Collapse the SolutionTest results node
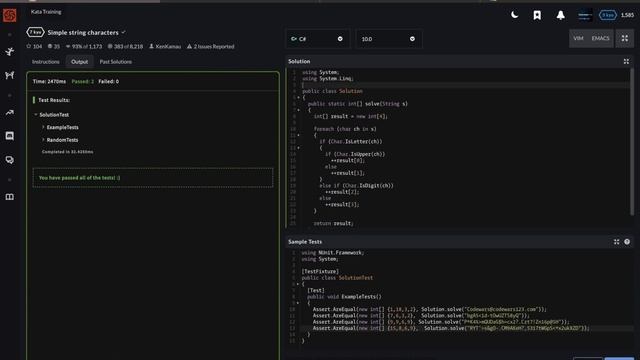The image size is (640, 360). [x=36, y=115]
